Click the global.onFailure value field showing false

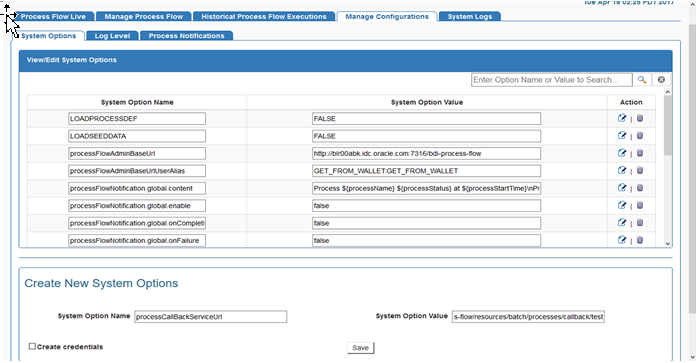coord(426,240)
